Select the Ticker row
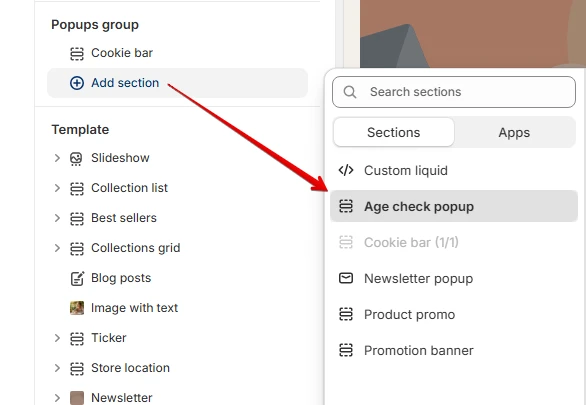586x405 pixels. point(178,338)
